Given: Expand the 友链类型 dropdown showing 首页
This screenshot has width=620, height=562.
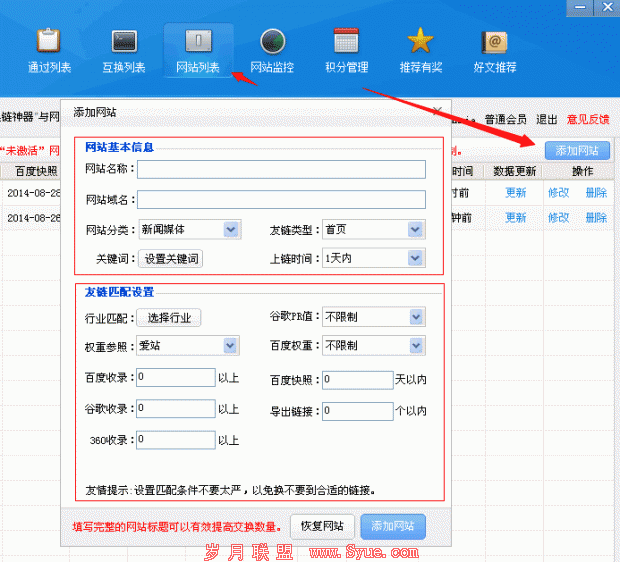Looking at the screenshot, I should pos(374,229).
